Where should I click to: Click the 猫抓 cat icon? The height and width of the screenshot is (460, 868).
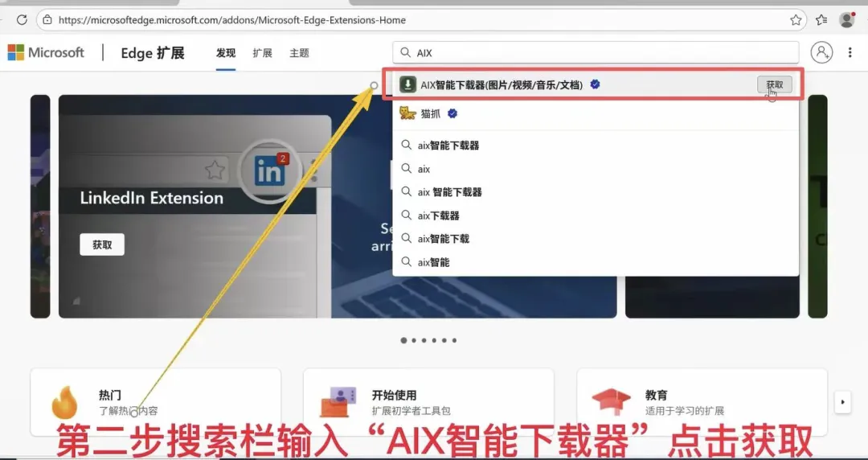pos(408,113)
